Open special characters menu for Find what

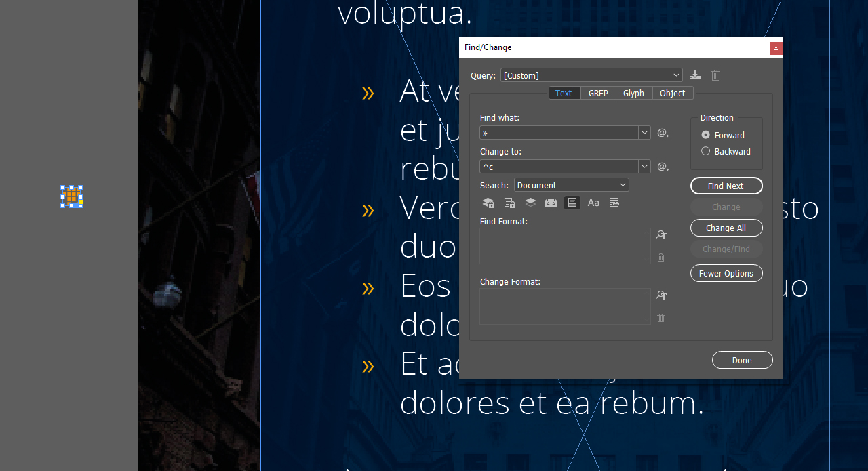coord(663,133)
